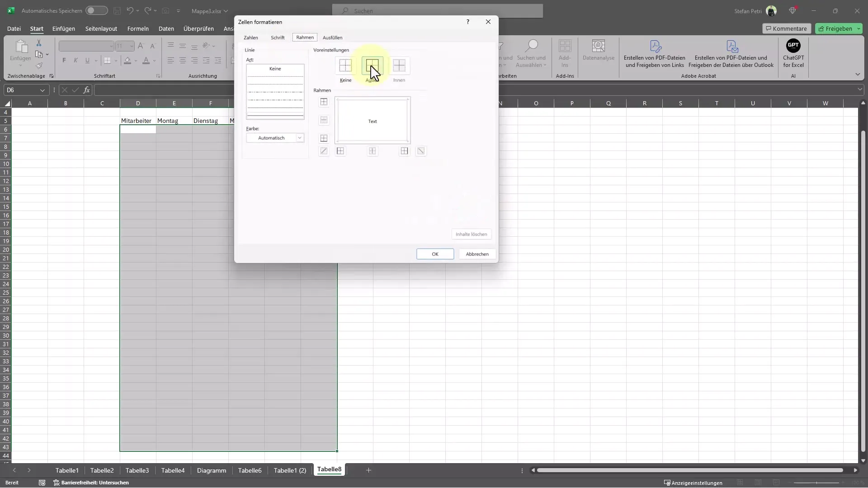Click the Copy icon in Zwischenablage

39,54
